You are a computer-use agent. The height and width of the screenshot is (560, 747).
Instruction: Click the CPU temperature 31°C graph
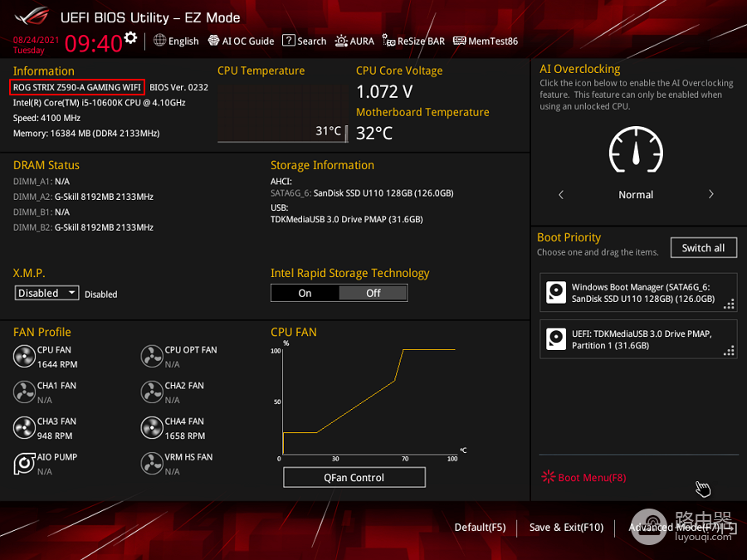pyautogui.click(x=283, y=114)
